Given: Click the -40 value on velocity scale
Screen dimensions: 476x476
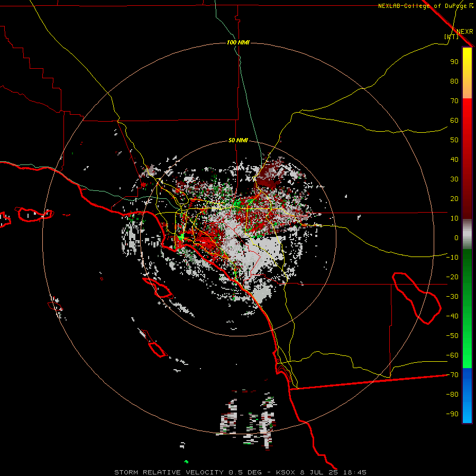Looking at the screenshot, I should (x=452, y=316).
